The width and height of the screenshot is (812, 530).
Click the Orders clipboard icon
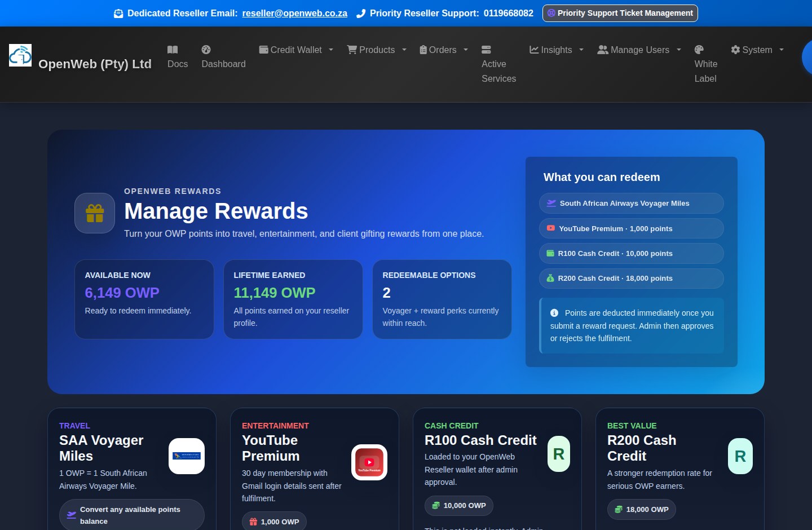423,50
